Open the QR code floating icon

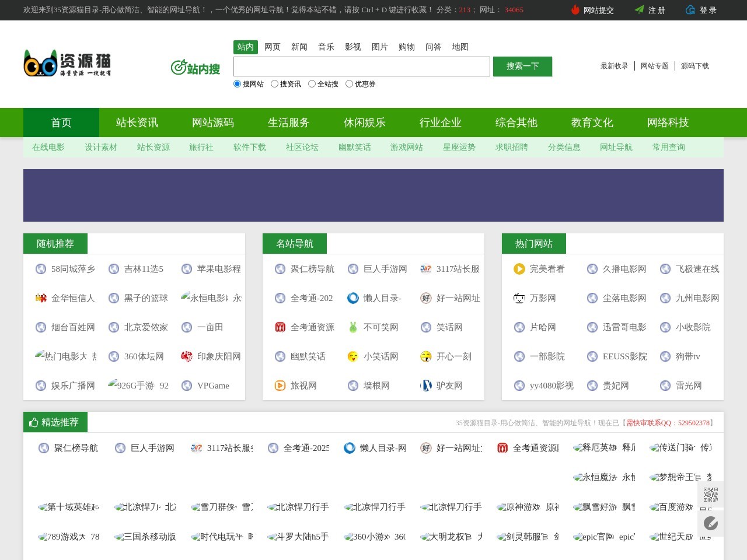(710, 495)
